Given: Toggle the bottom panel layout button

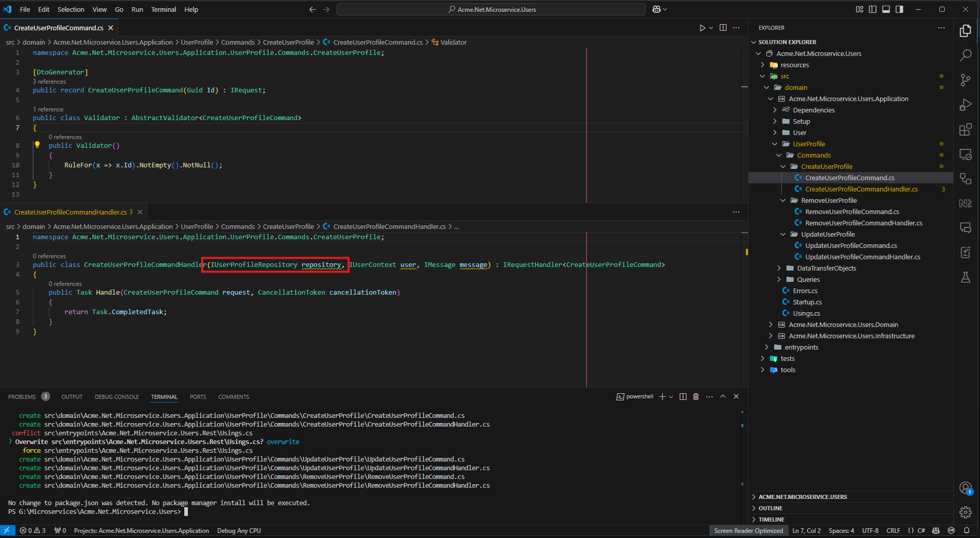Looking at the screenshot, I should (886, 9).
